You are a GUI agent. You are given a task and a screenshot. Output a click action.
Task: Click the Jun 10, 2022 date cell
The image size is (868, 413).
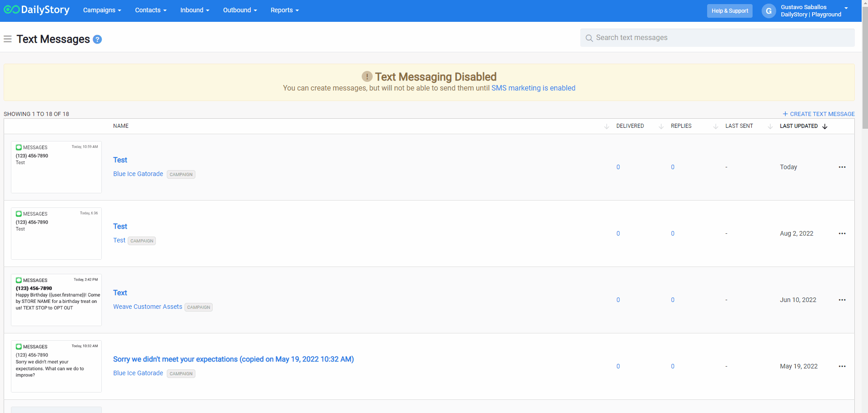coord(798,300)
